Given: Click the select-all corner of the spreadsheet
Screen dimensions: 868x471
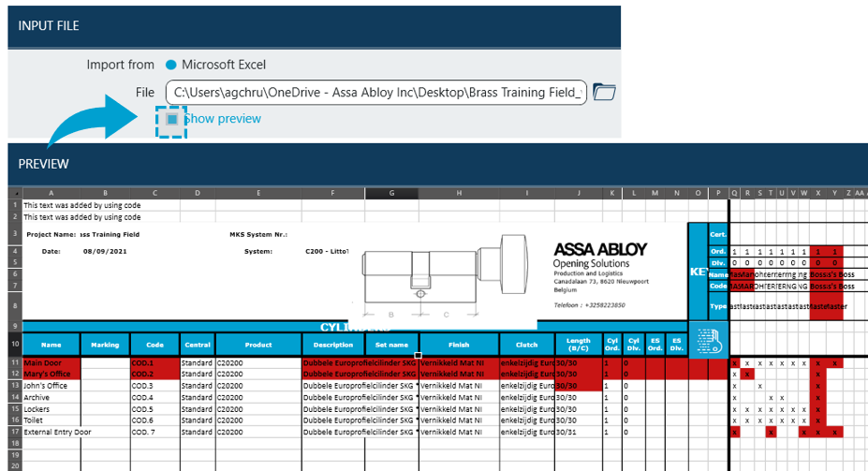Looking at the screenshot, I should pos(14,193).
